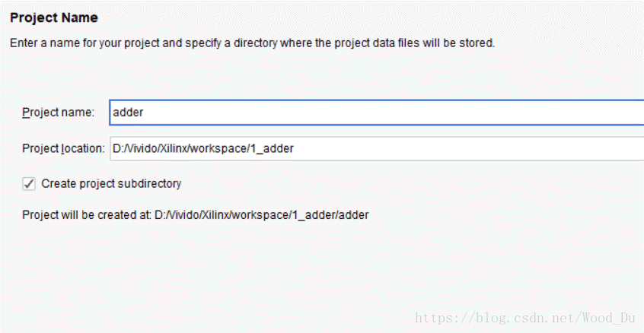644x333 pixels.
Task: Click the Project location: label
Action: 64,148
